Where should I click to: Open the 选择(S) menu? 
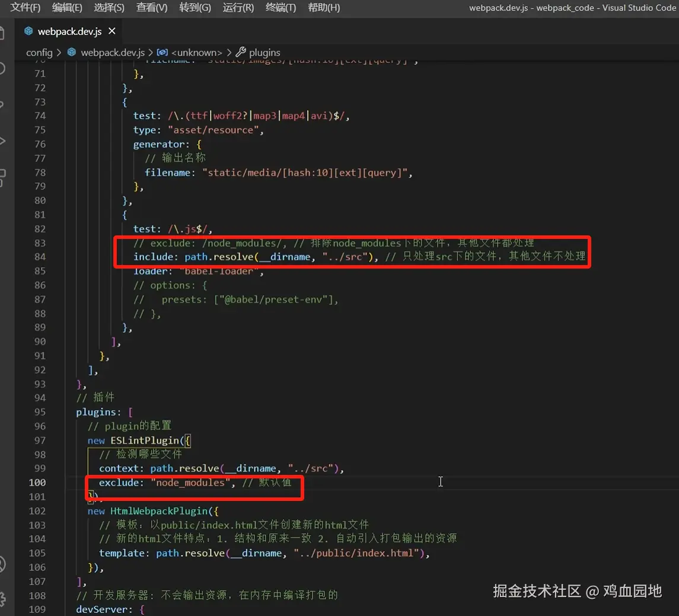(x=109, y=7)
